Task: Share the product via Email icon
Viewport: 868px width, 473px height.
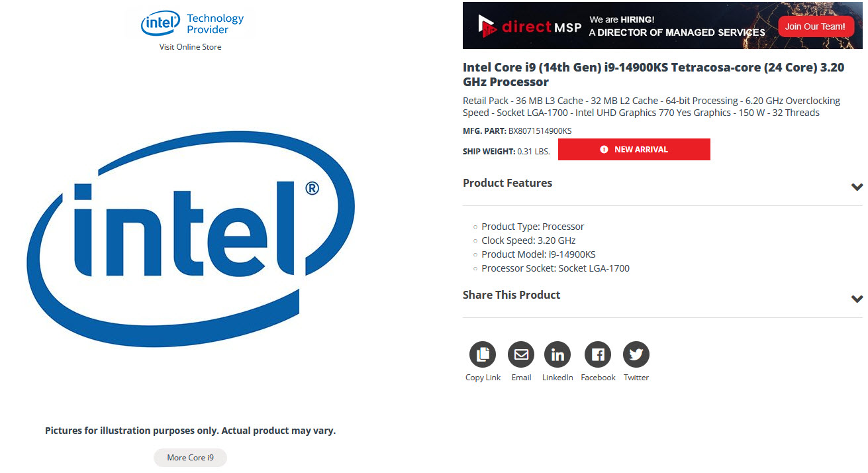Action: click(521, 355)
